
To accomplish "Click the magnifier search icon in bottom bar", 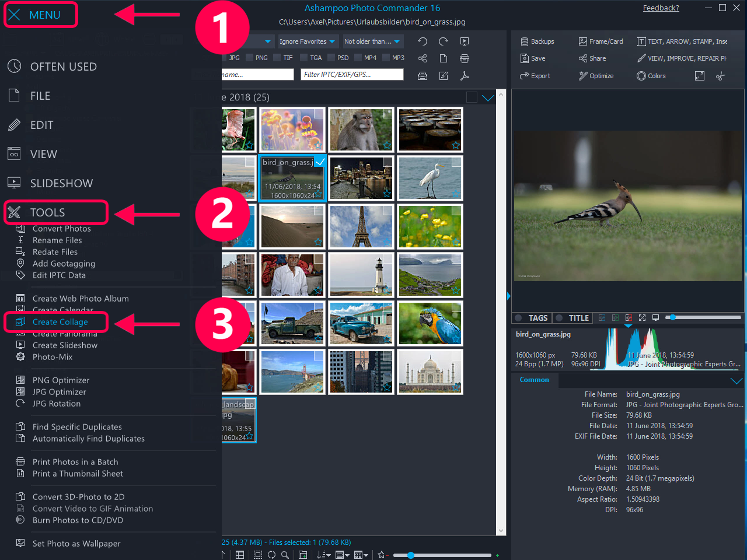I will click(285, 555).
